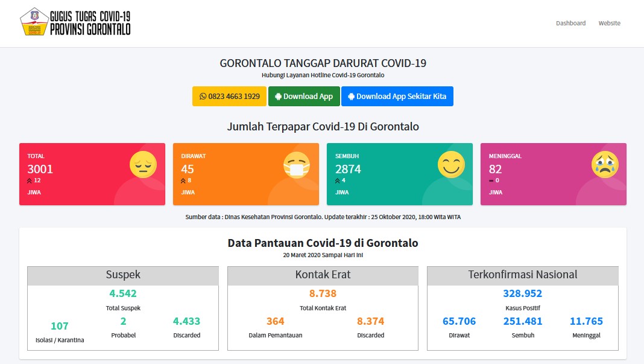Click the Kasus Positif value 328.952
The height and width of the screenshot is (364, 644).
[522, 294]
